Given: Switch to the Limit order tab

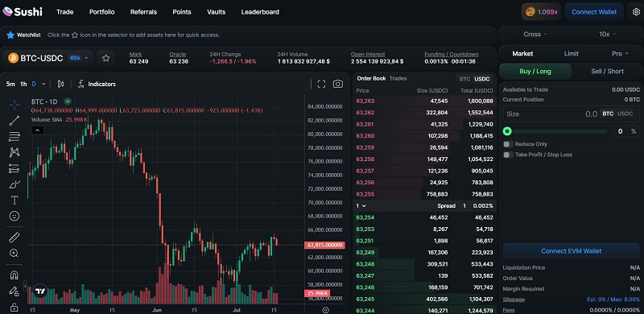Looking at the screenshot, I should click(x=572, y=53).
